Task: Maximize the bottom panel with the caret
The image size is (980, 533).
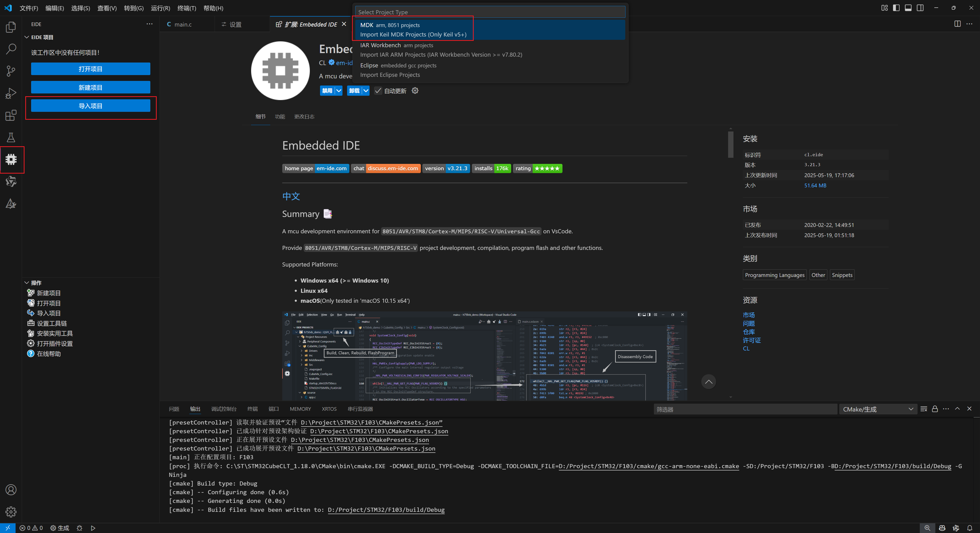Action: point(958,409)
